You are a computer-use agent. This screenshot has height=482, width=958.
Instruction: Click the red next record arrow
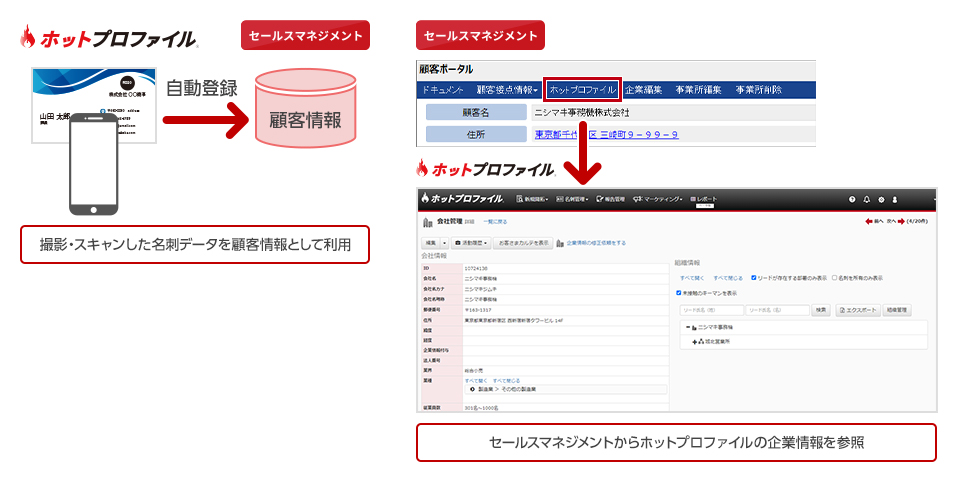(x=900, y=221)
